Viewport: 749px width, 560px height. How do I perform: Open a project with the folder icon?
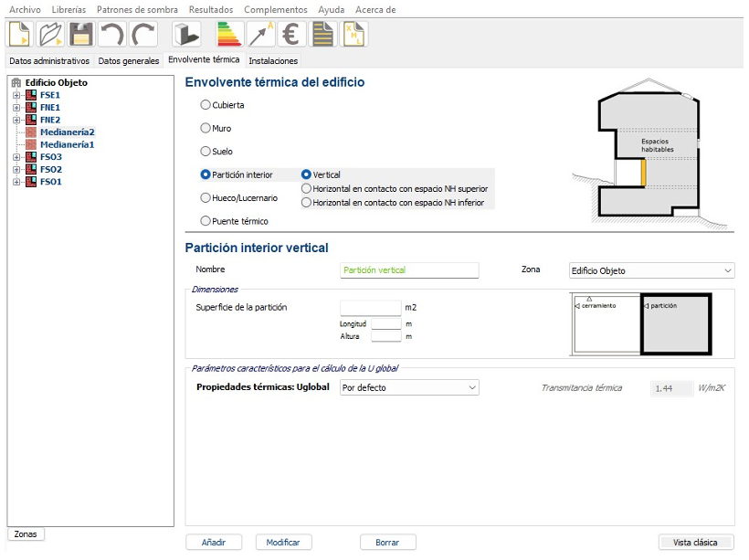51,35
